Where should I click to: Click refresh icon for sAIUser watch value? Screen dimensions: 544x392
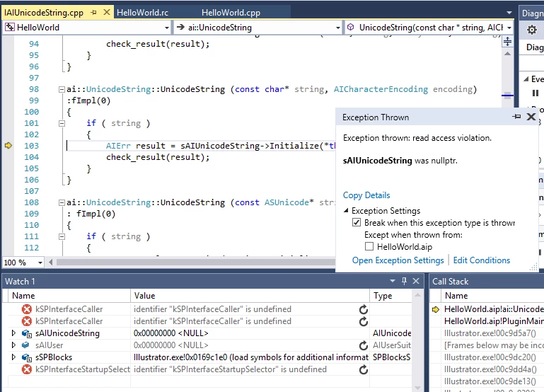pyautogui.click(x=363, y=345)
